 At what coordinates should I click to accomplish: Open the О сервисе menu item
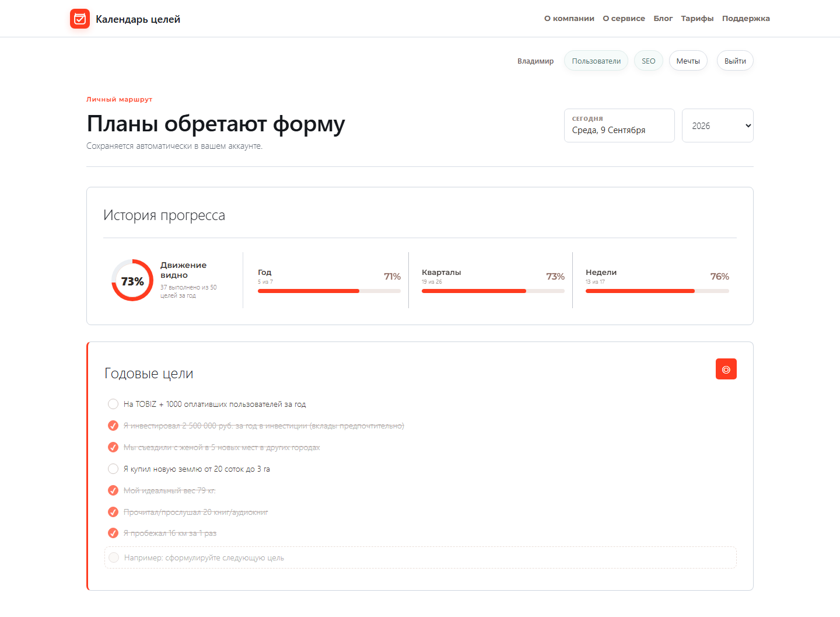click(624, 19)
